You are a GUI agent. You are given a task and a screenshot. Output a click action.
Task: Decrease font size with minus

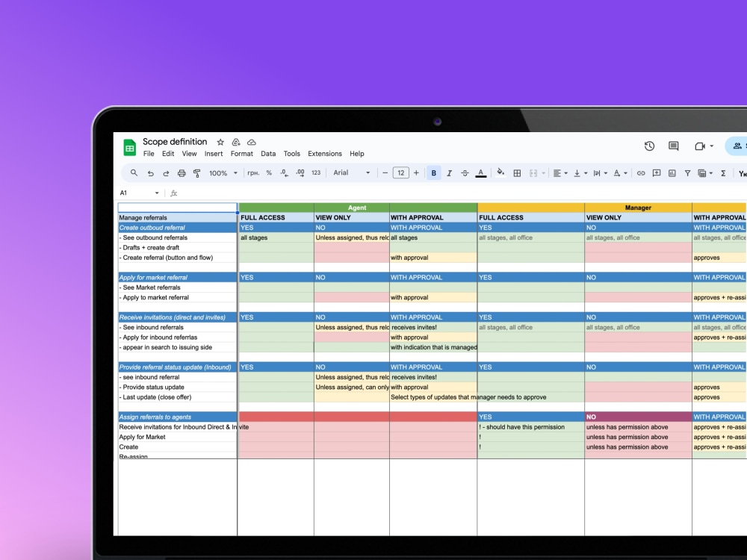tap(385, 173)
